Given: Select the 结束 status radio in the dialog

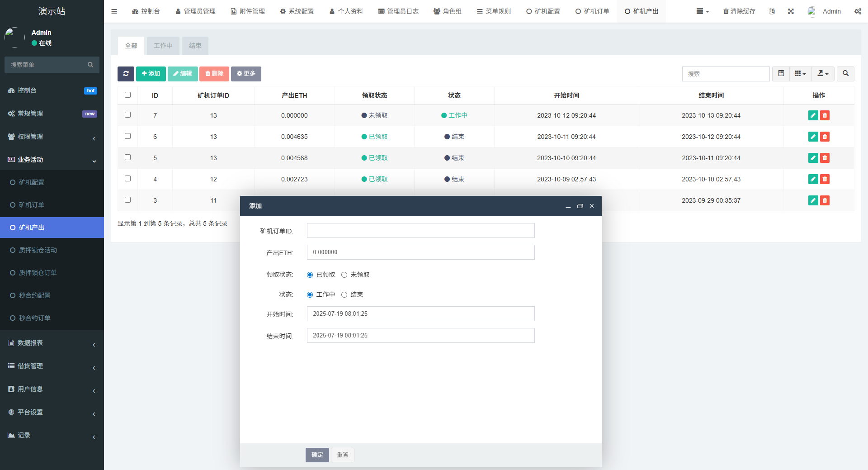Looking at the screenshot, I should (x=344, y=294).
